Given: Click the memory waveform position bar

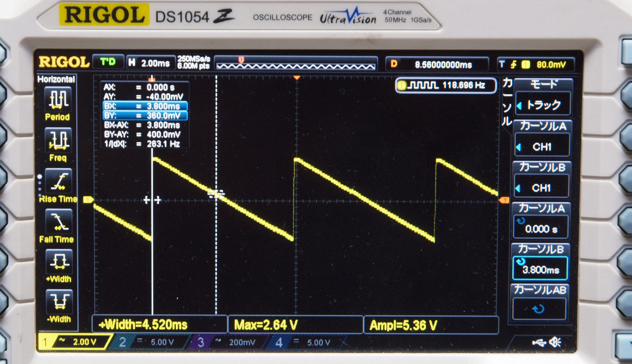Looking at the screenshot, I should 295,66.
